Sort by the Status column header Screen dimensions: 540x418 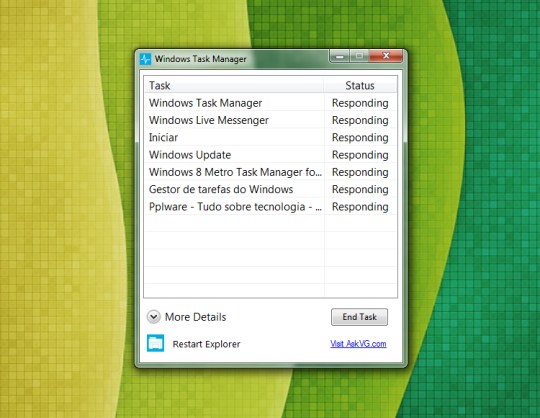tap(360, 85)
